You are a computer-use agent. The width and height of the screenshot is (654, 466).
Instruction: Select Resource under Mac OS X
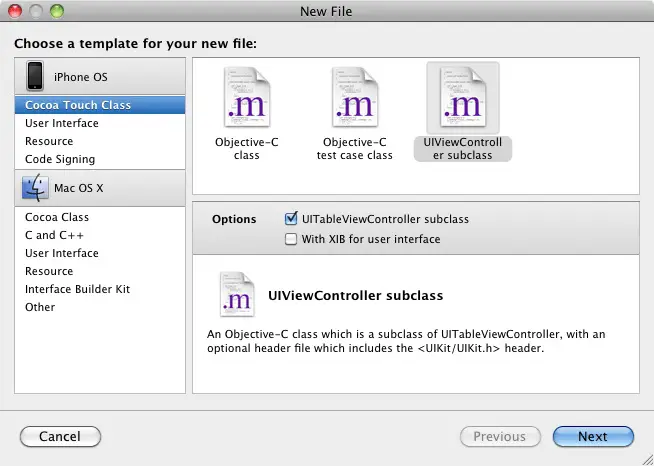point(100,271)
